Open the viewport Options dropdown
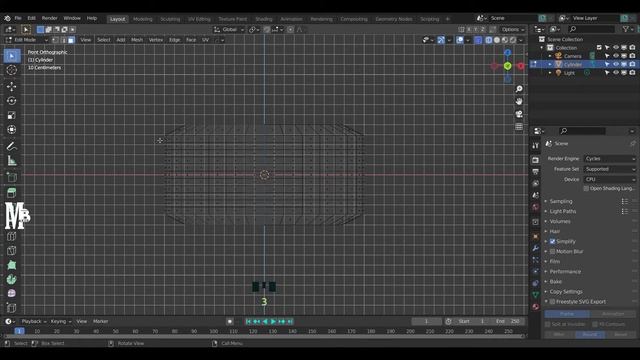Image resolution: width=640 pixels, height=360 pixels. point(513,29)
